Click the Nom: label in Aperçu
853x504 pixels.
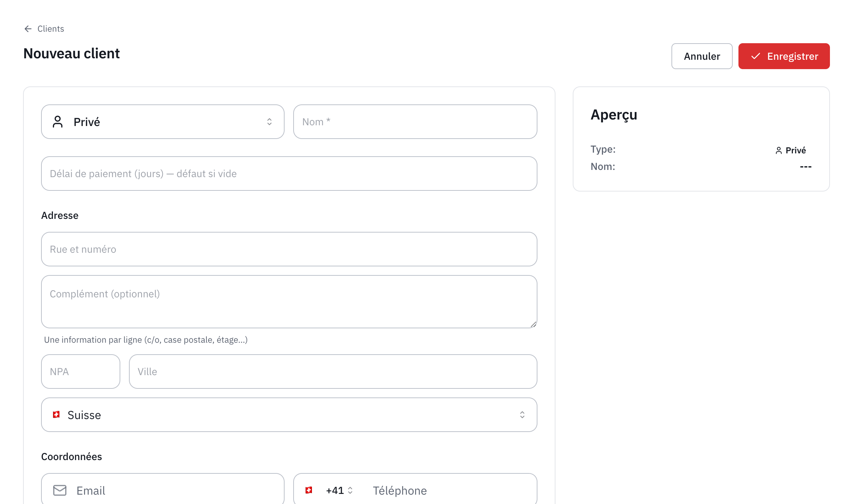[x=603, y=167]
